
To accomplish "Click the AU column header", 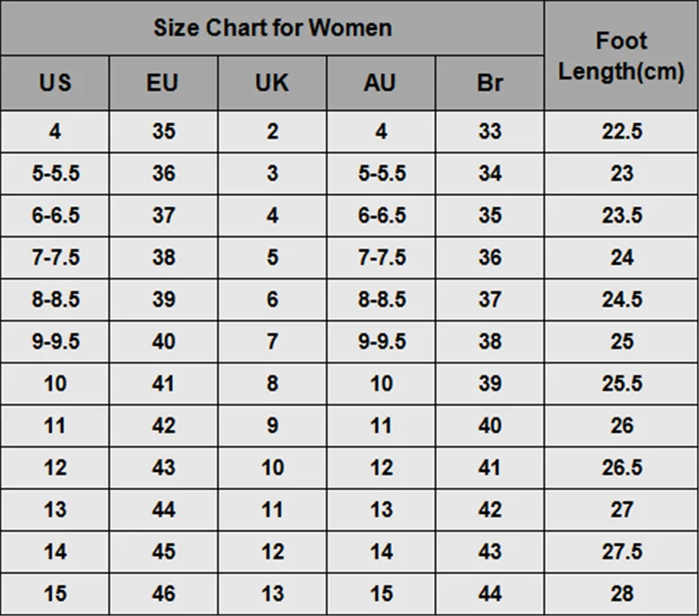I will point(380,82).
